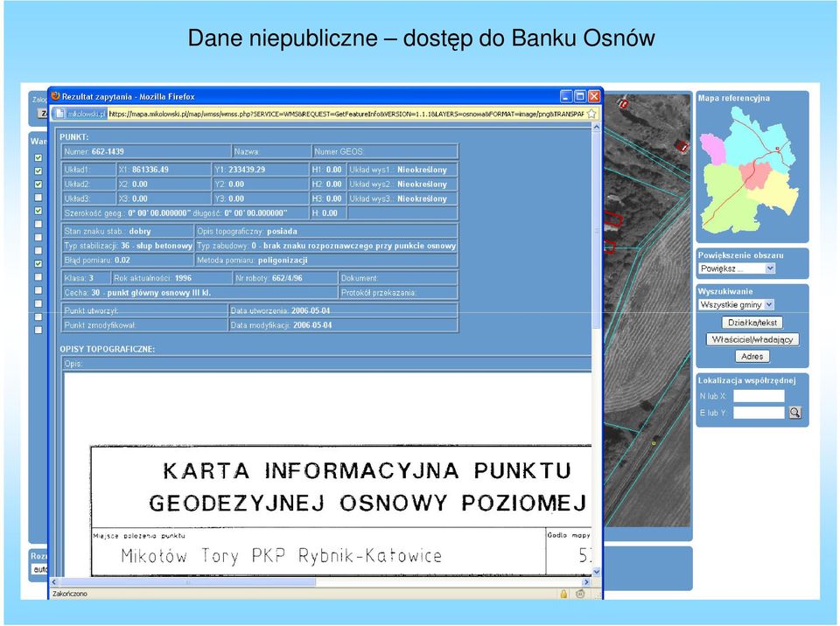
Task: Click the 'Nr roboty: 662/4/96' cell
Action: pyautogui.click(x=286, y=278)
